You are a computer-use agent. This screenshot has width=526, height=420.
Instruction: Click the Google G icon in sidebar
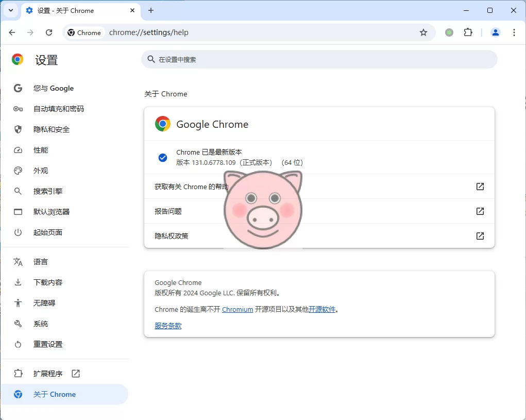coord(18,88)
